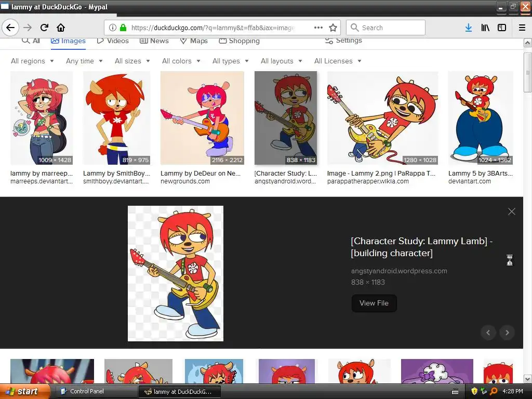This screenshot has height=399, width=532.
Task: Expand the All Licenses filter
Action: click(x=338, y=61)
